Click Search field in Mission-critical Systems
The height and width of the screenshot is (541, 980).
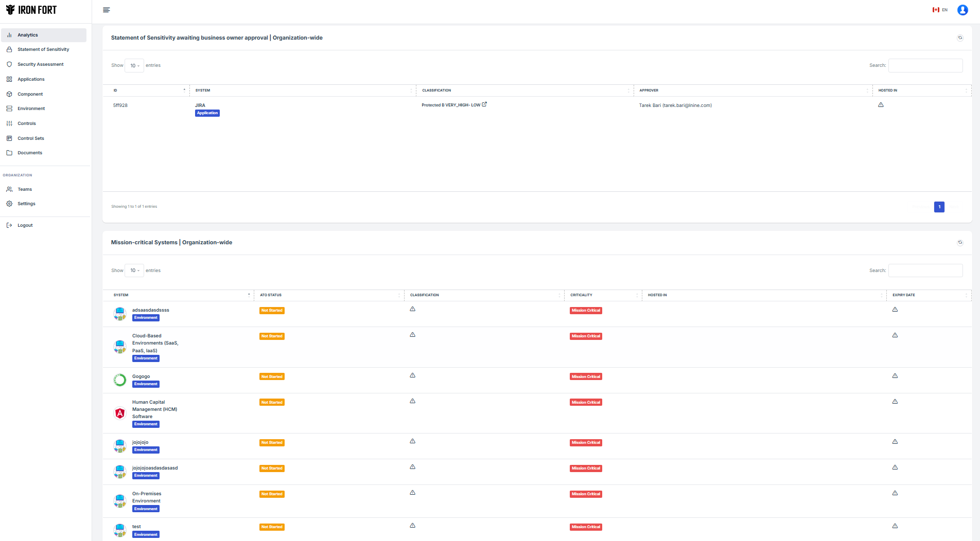point(925,270)
